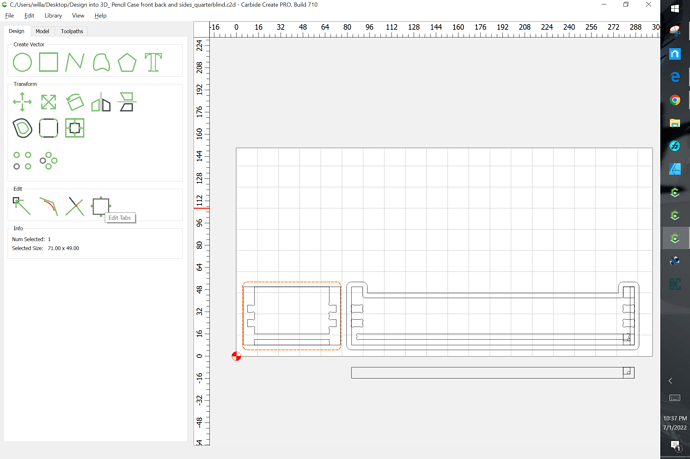Image resolution: width=690 pixels, height=459 pixels.
Task: Open the Resize transform tool
Action: point(48,102)
